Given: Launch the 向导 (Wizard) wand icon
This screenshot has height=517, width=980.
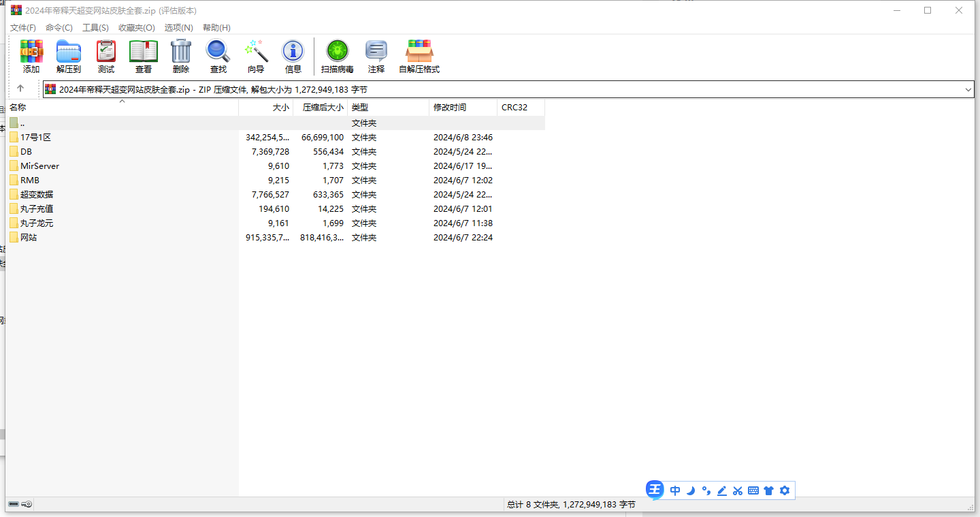Looking at the screenshot, I should (x=256, y=56).
